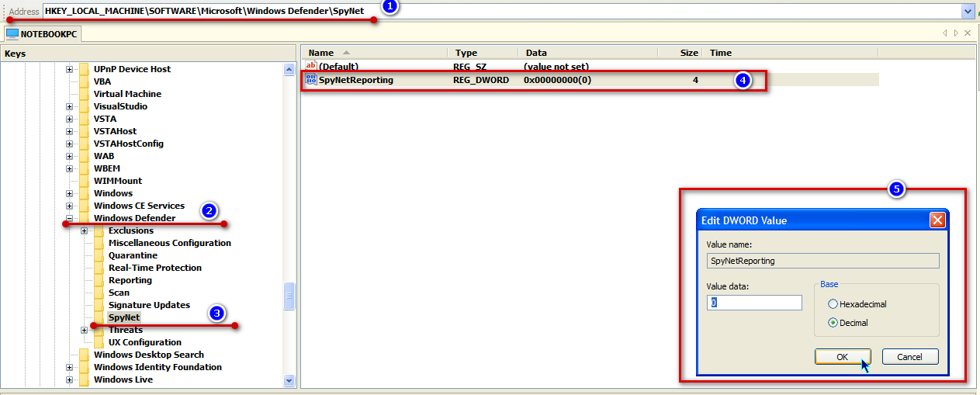Select the WIMMount key
This screenshot has width=980, height=395.
point(118,181)
